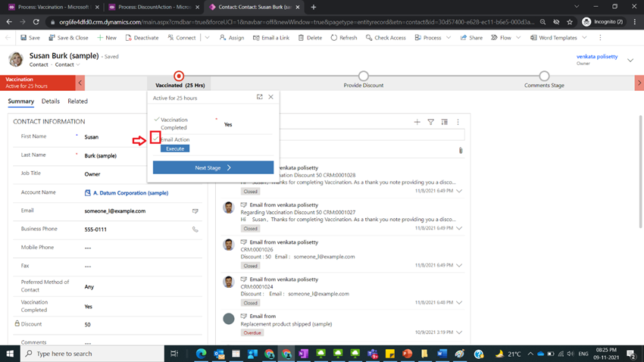Open Check Access
Screen dimensions: 644x362
(x=386, y=38)
